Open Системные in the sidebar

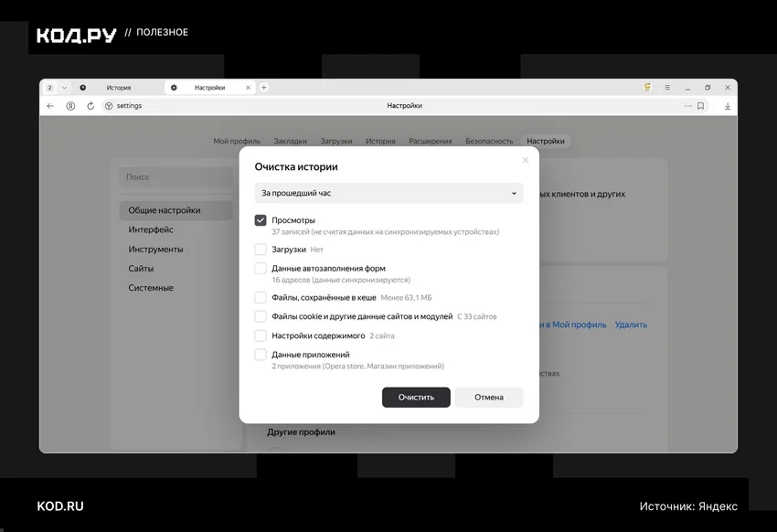tap(151, 287)
